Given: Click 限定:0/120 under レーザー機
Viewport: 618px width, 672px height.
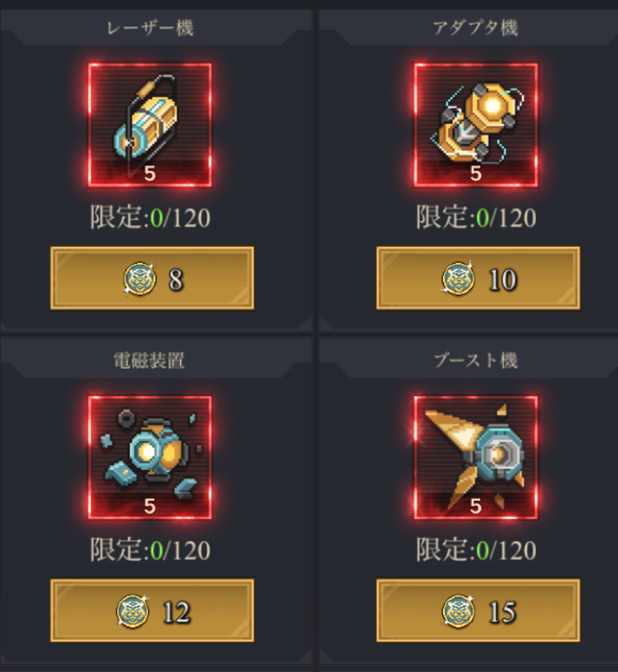Looking at the screenshot, I should [x=150, y=217].
